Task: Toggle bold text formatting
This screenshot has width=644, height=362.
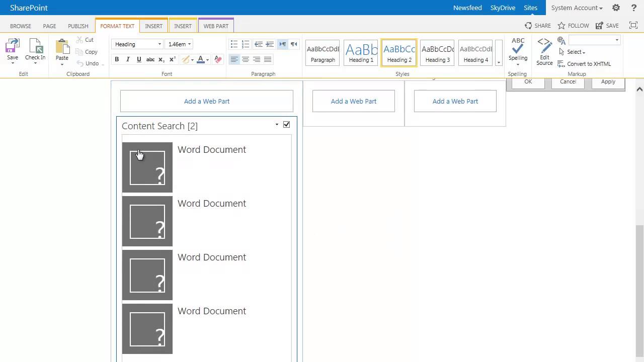Action: 117,59
